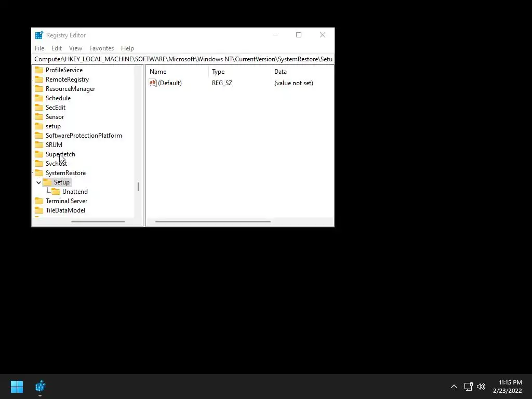The height and width of the screenshot is (399, 532).
Task: Click the SRUM folder icon
Action: (39, 145)
